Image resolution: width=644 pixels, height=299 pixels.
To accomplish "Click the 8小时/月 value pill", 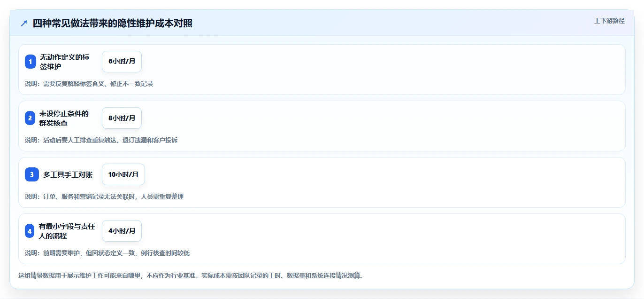I will pos(122,118).
